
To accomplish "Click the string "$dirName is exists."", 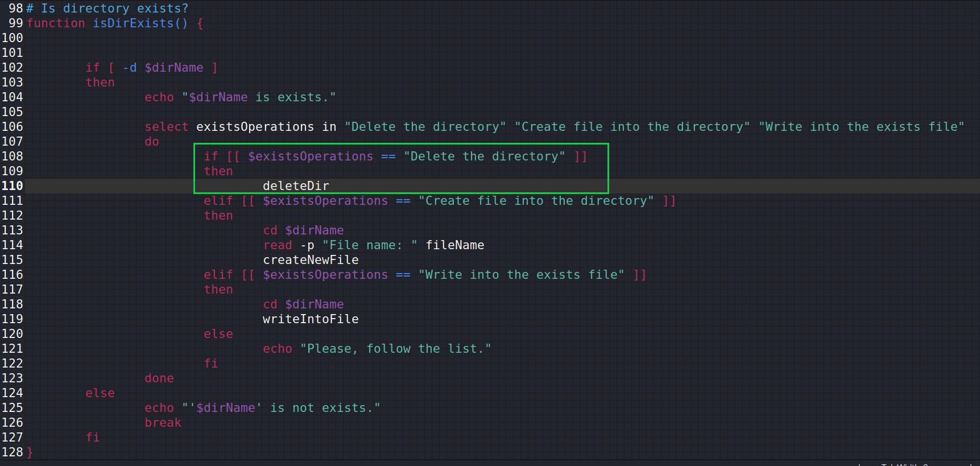I will tap(259, 97).
